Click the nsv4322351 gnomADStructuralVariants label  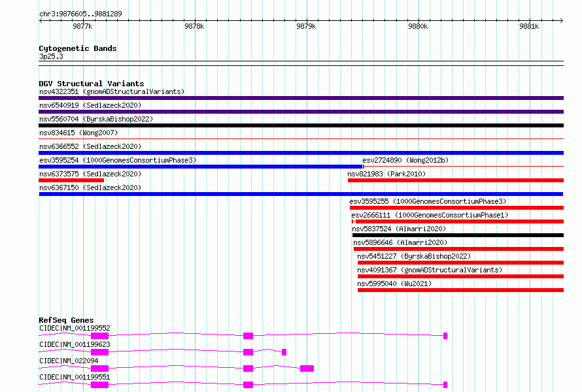click(x=112, y=91)
